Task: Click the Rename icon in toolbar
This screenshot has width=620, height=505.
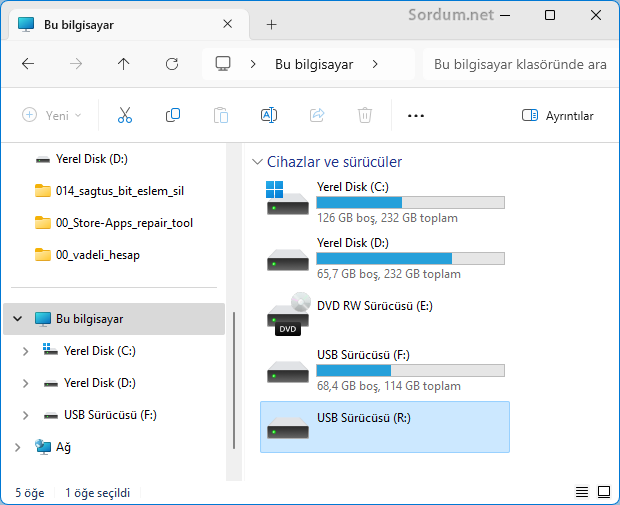Action: click(x=269, y=115)
